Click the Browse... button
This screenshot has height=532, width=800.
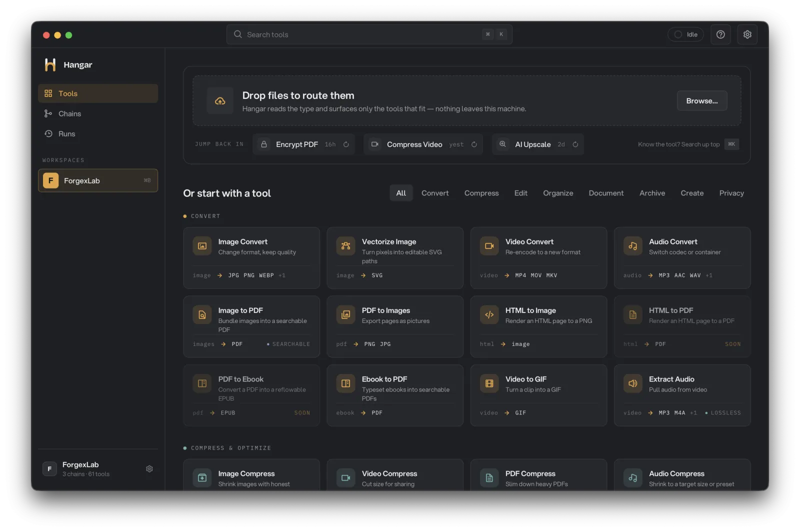pos(702,100)
